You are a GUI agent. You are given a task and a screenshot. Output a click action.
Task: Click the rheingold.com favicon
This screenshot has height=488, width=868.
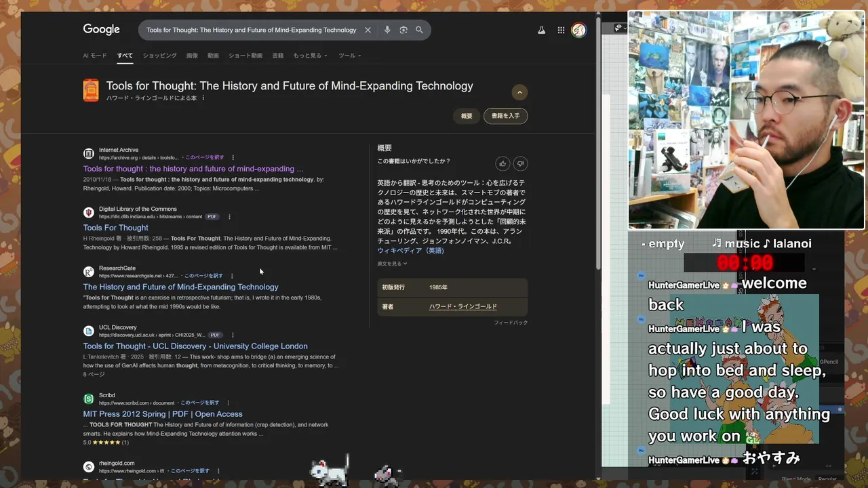[89, 467]
